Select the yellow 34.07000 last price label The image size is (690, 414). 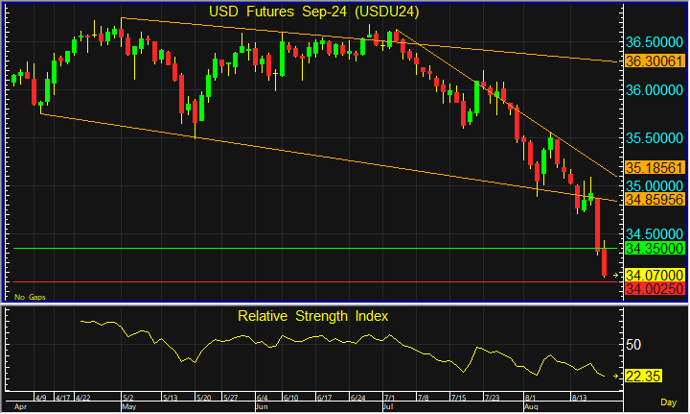click(x=655, y=275)
